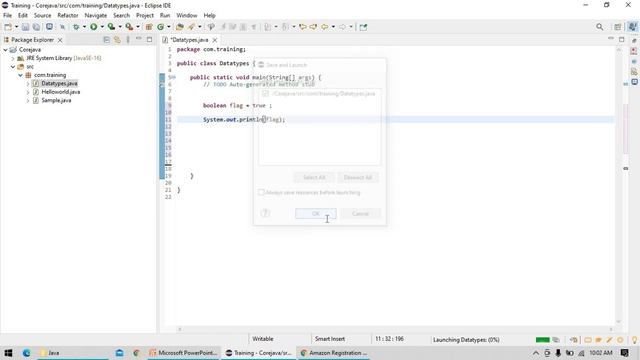This screenshot has width=640, height=360.
Task: Open the File menu
Action: coord(7,16)
